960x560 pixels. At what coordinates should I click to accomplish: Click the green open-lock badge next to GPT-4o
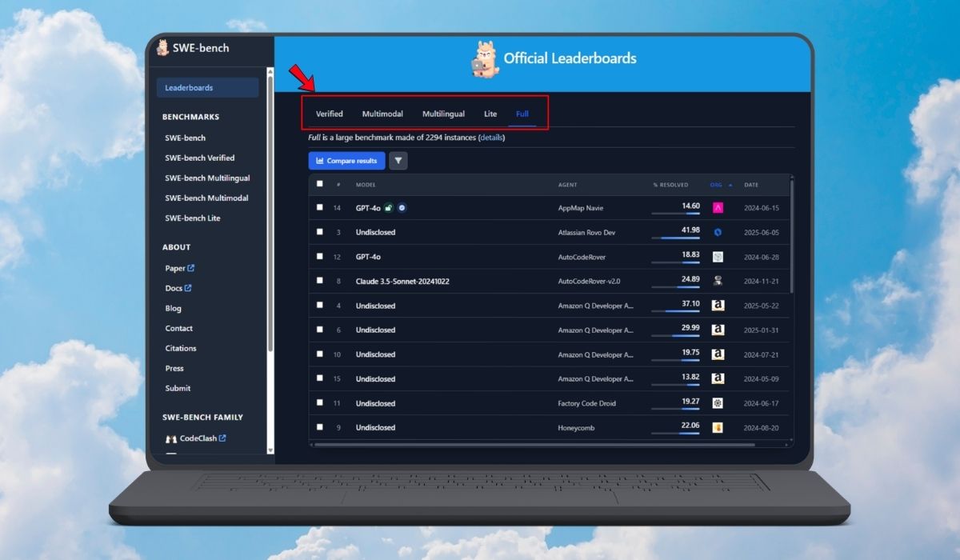tap(389, 208)
